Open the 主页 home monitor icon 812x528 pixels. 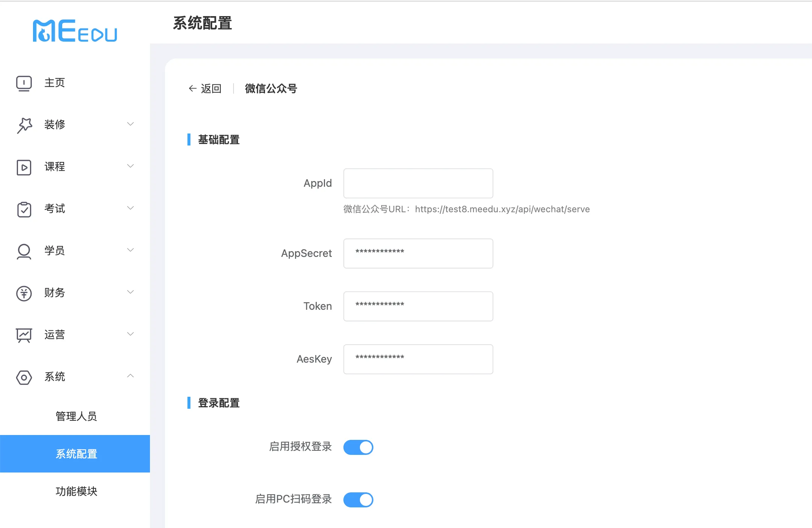(24, 83)
